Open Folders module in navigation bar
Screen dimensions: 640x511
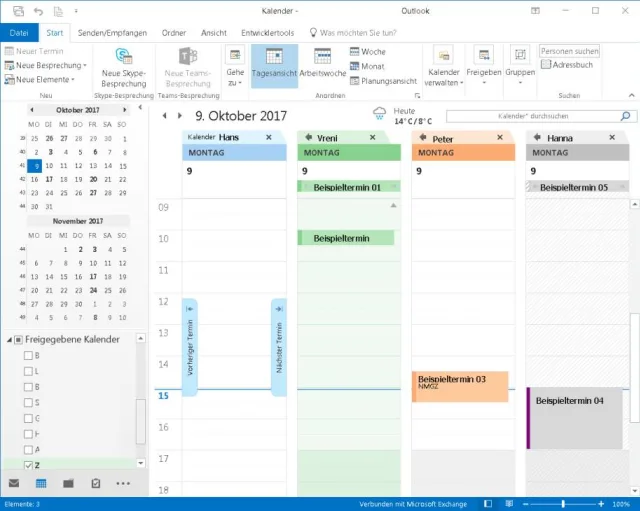68,483
